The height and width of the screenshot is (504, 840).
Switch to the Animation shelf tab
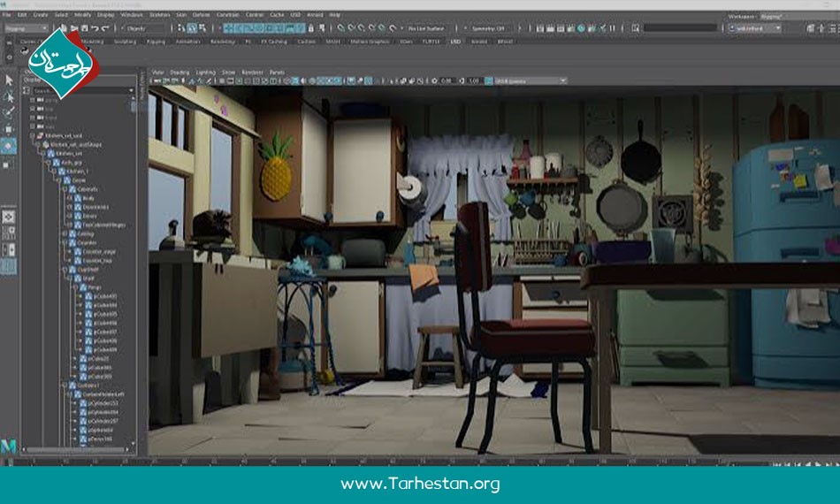187,42
